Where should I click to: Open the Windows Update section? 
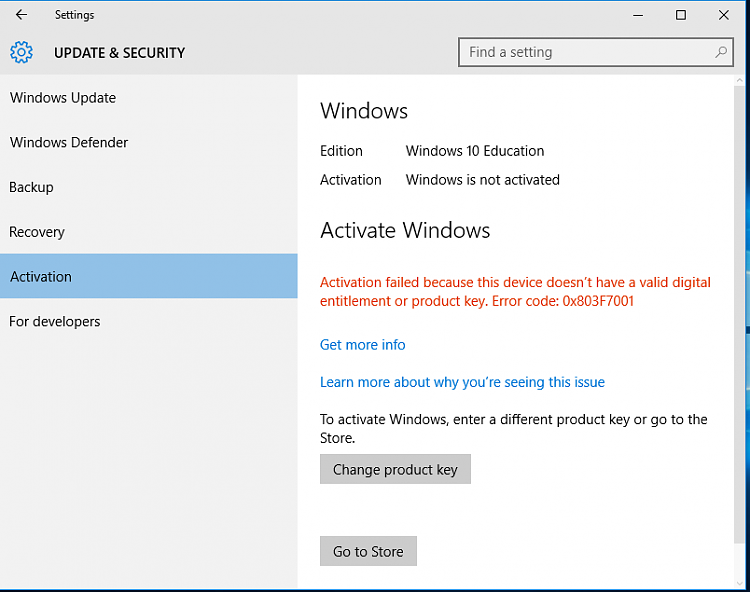click(x=149, y=98)
